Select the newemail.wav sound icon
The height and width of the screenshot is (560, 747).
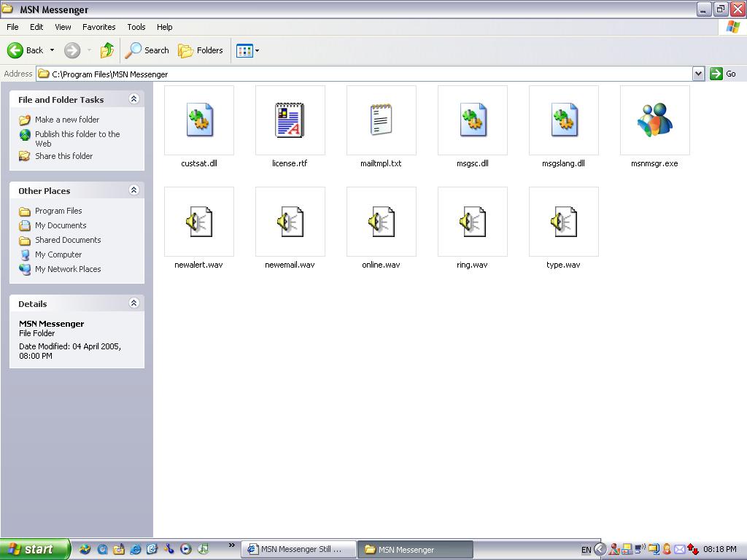[x=290, y=222]
